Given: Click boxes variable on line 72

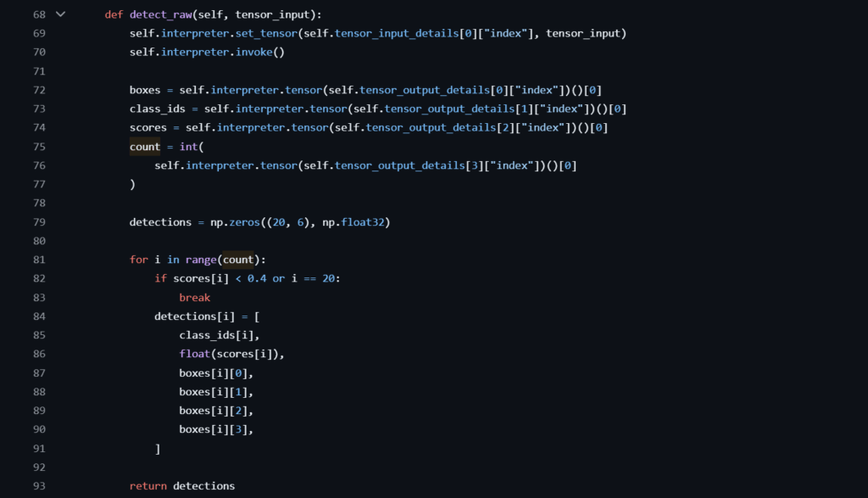Looking at the screenshot, I should click(x=145, y=90).
